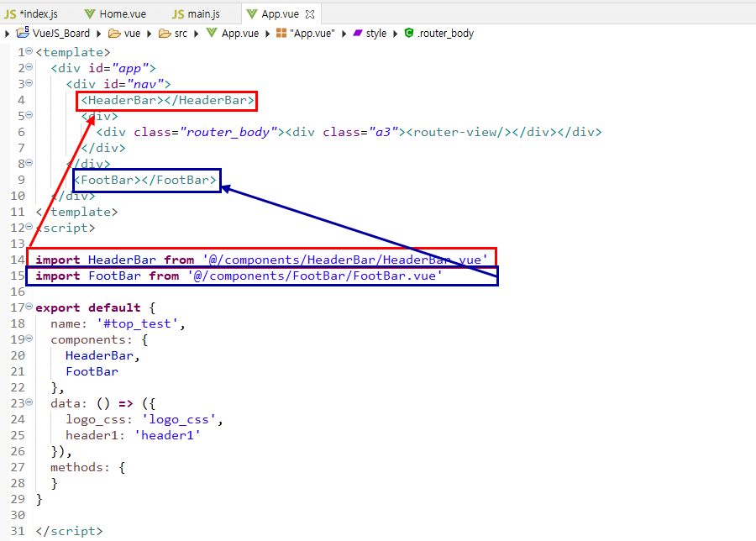Toggle the fold marker on line 8
Image resolution: width=756 pixels, height=541 pixels.
tap(29, 163)
